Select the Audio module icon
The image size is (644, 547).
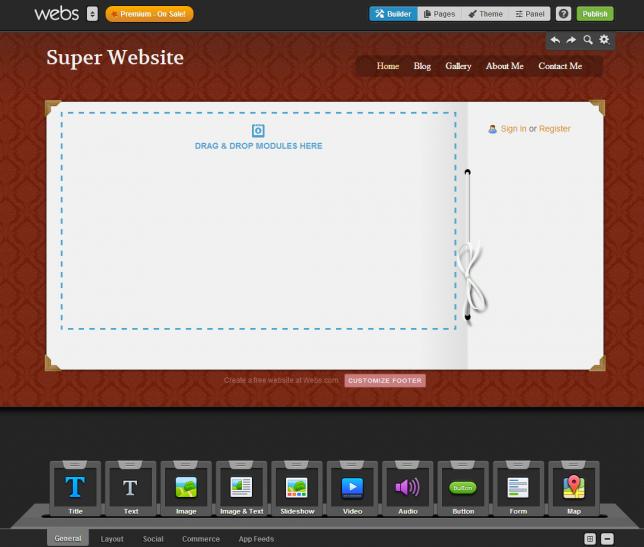[x=407, y=487]
